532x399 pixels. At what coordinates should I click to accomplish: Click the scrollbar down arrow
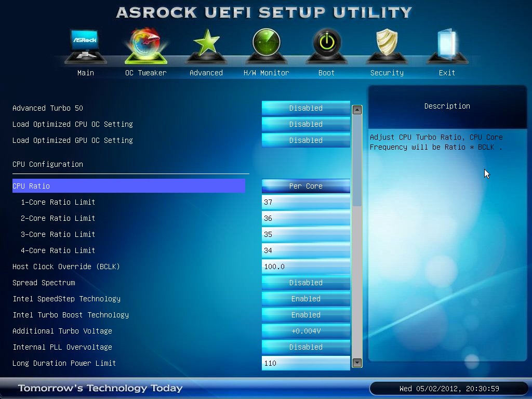[x=357, y=363]
